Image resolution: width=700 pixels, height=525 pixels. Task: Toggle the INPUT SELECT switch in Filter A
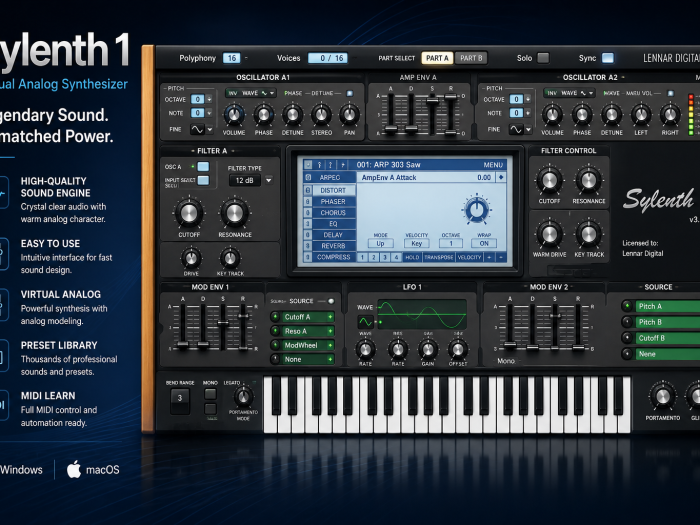click(x=203, y=180)
